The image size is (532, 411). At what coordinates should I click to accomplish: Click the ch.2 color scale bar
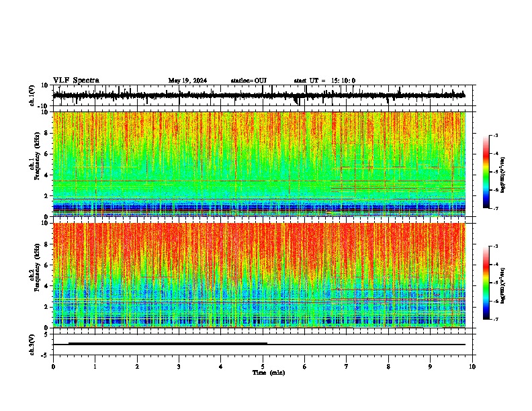[486, 283]
